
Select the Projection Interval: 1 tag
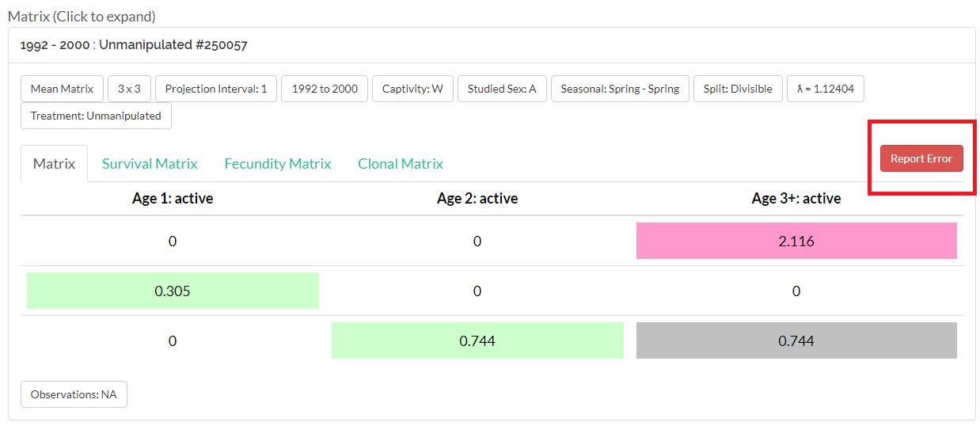coord(216,89)
